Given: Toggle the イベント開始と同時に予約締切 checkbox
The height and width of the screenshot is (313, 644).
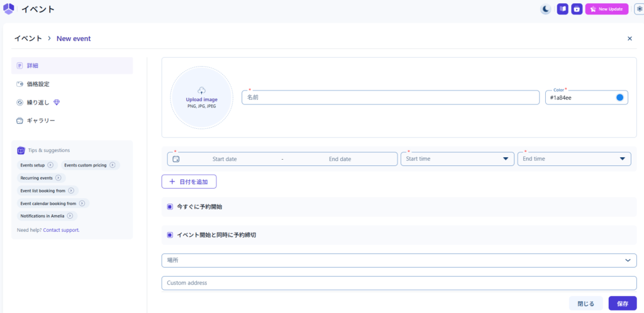Looking at the screenshot, I should (170, 235).
